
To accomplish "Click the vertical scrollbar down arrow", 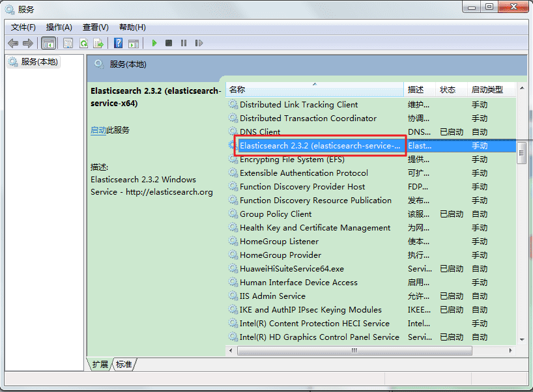I will [522, 339].
